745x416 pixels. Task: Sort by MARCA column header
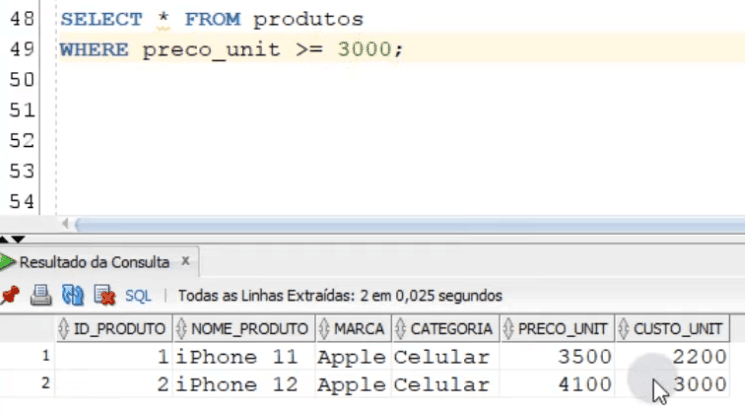353,329
